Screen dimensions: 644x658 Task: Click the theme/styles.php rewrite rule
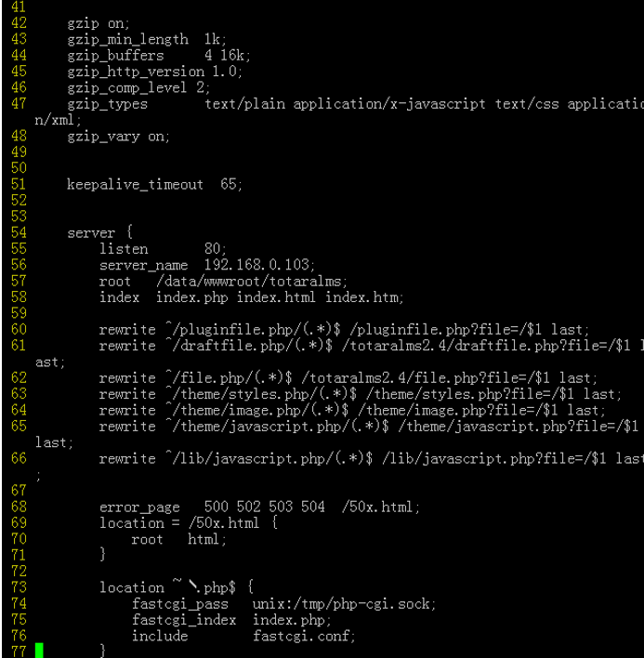[x=360, y=394]
